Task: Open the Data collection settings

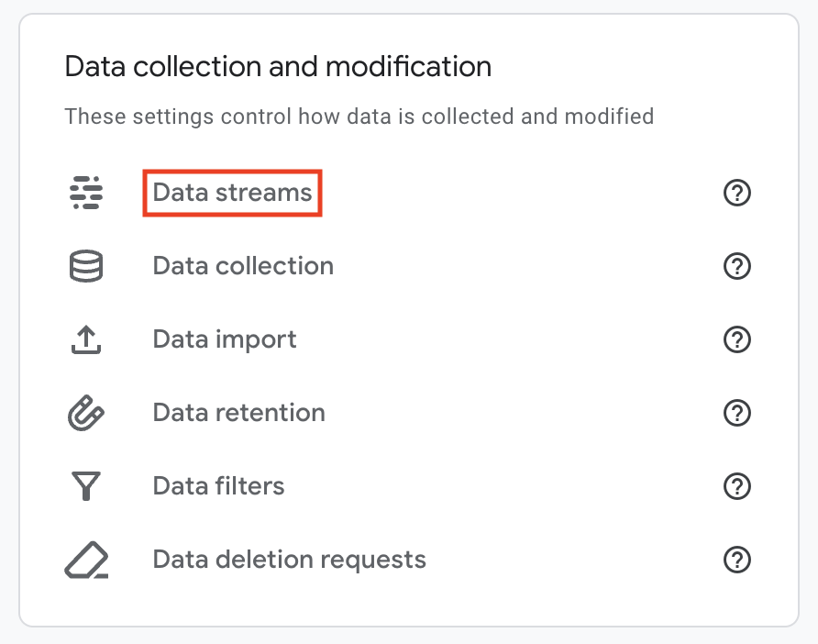Action: (243, 266)
